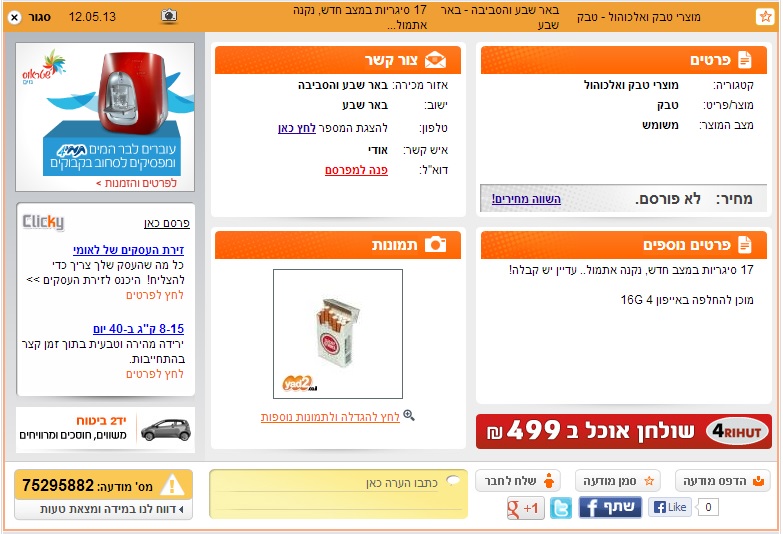
Task: Click the magnifier icon below the photo
Action: (x=408, y=415)
